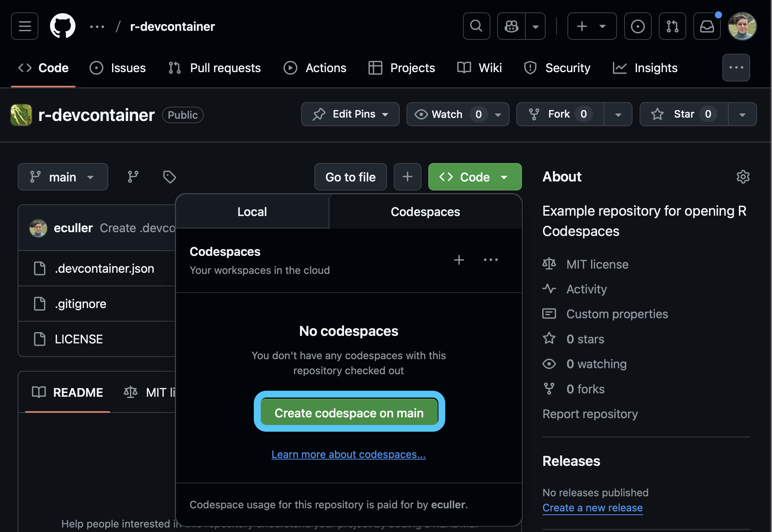
Task: Open the Security tab
Action: click(x=557, y=68)
